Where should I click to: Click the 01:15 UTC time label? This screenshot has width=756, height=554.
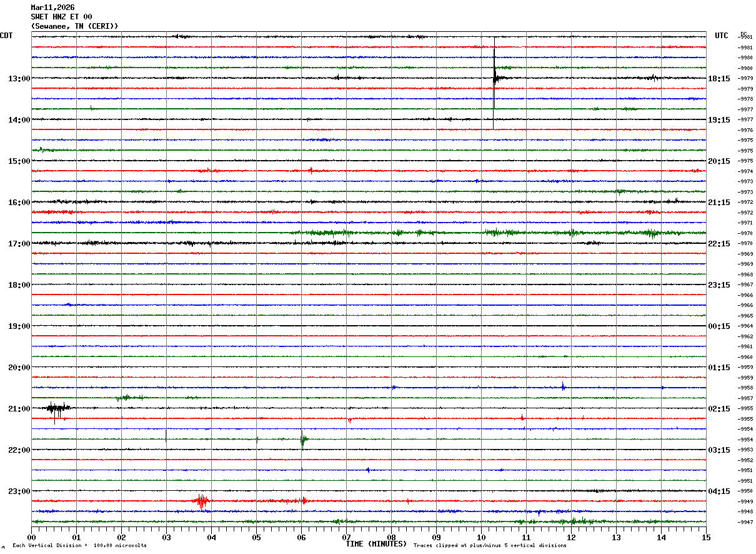coord(719,368)
